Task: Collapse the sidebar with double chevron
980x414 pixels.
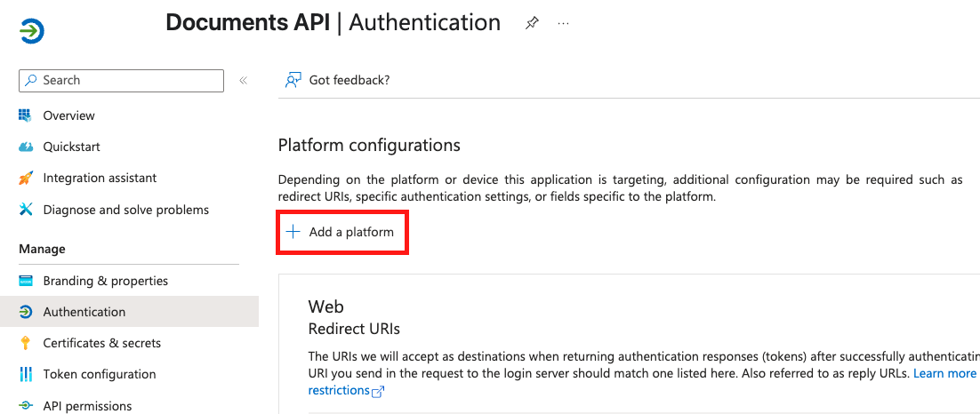Action: 243,81
